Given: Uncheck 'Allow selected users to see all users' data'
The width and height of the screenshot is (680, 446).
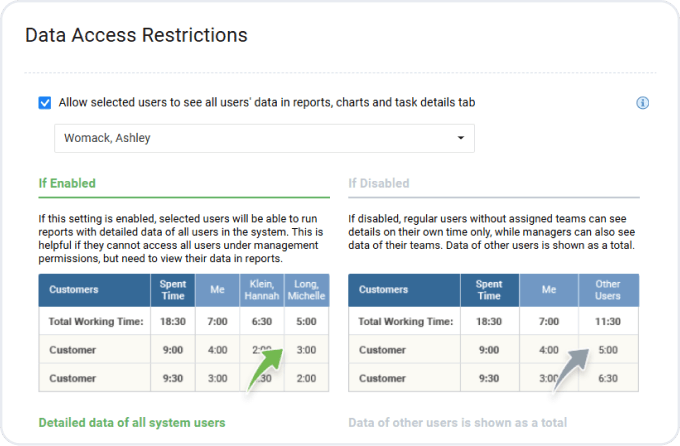Looking at the screenshot, I should [x=45, y=103].
